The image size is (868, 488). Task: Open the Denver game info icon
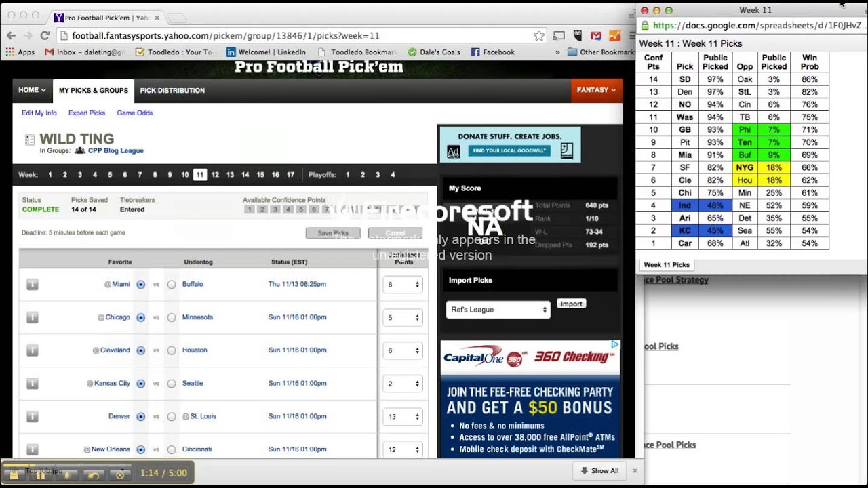(x=33, y=417)
